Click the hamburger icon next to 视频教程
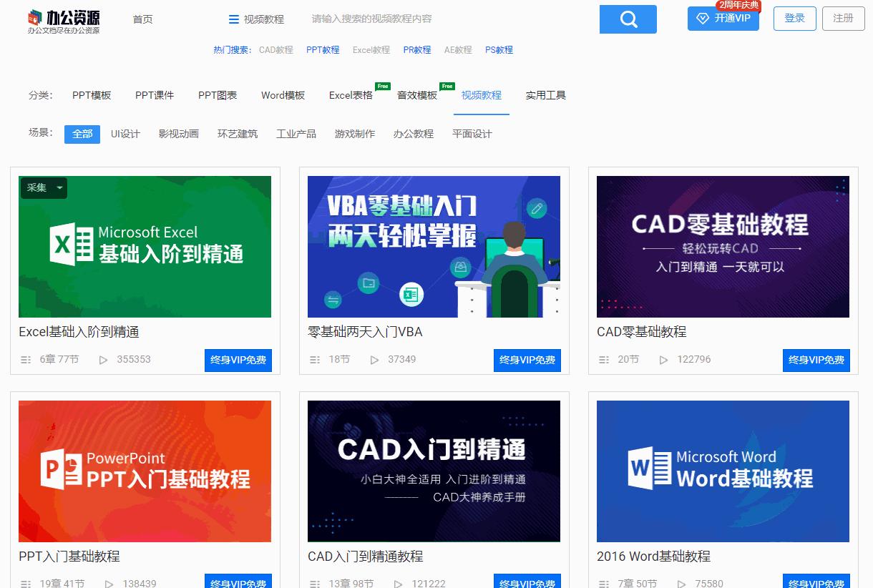This screenshot has height=588, width=873. [x=234, y=19]
